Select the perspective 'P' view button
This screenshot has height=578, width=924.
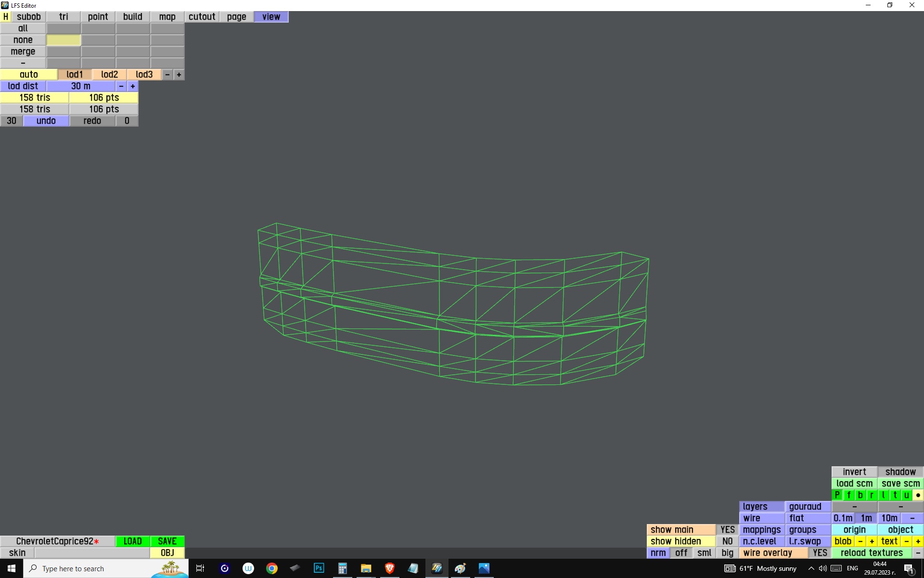[837, 495]
